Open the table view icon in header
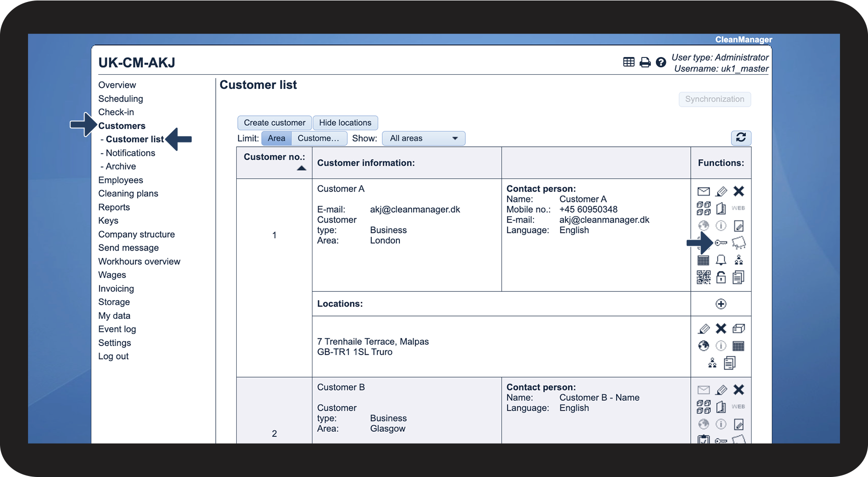This screenshot has height=477, width=868. coord(629,62)
